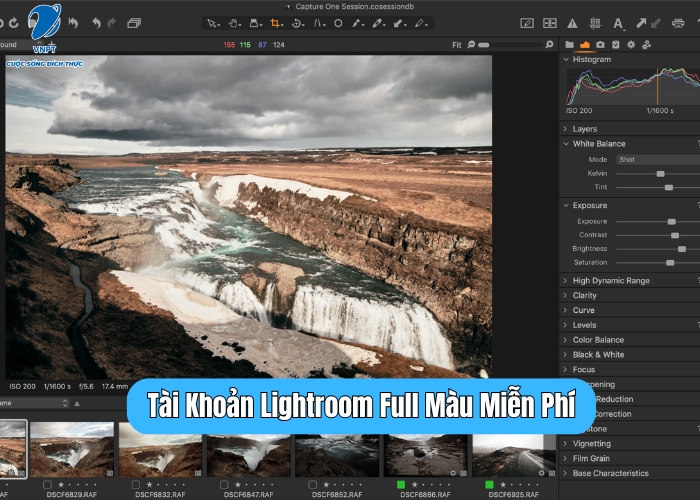
Task: Select the Rotate/Straighten tool
Action: click(x=297, y=23)
